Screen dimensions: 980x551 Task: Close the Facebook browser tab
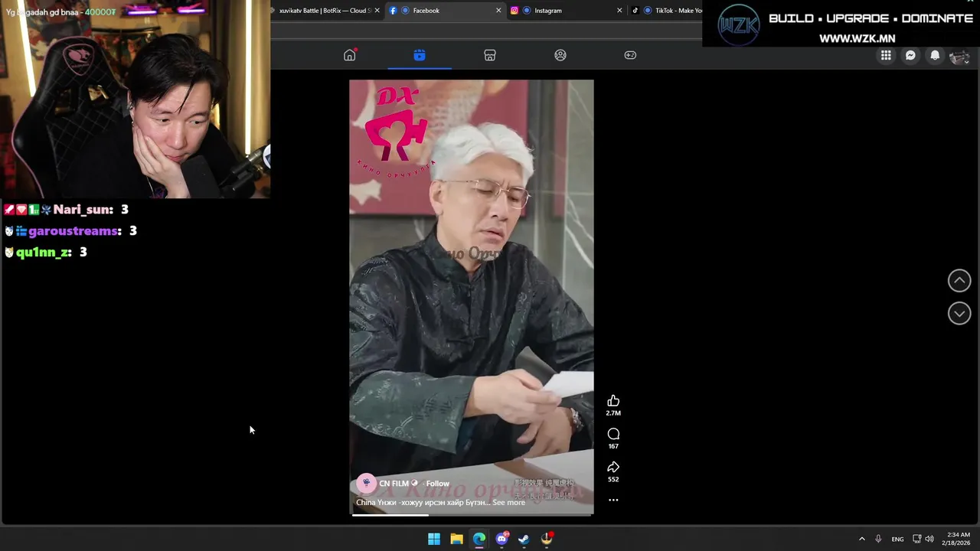click(x=498, y=11)
